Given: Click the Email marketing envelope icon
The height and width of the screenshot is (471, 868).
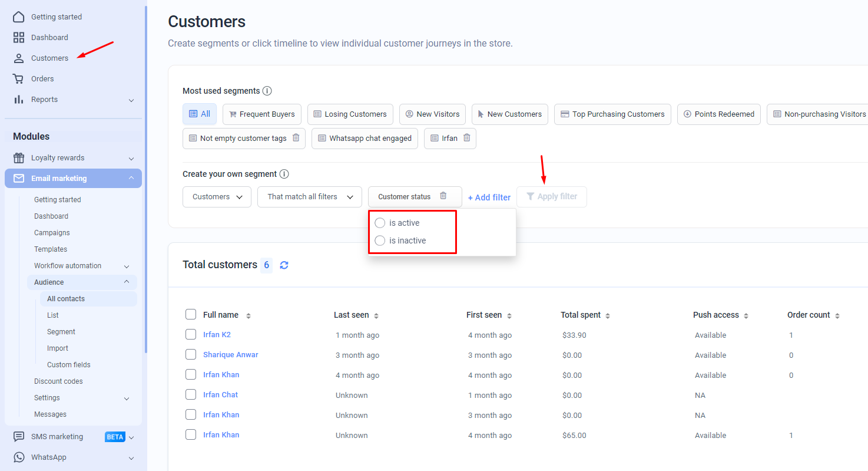Looking at the screenshot, I should point(19,178).
